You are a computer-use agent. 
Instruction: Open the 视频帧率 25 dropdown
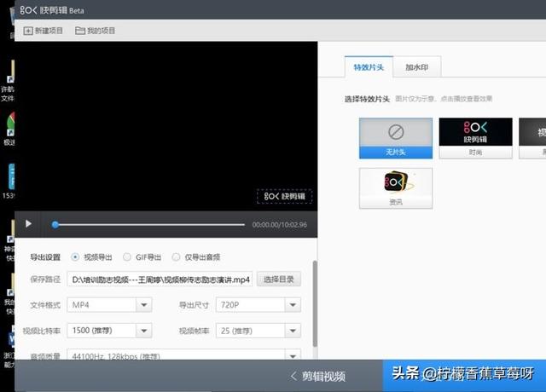[x=258, y=331]
